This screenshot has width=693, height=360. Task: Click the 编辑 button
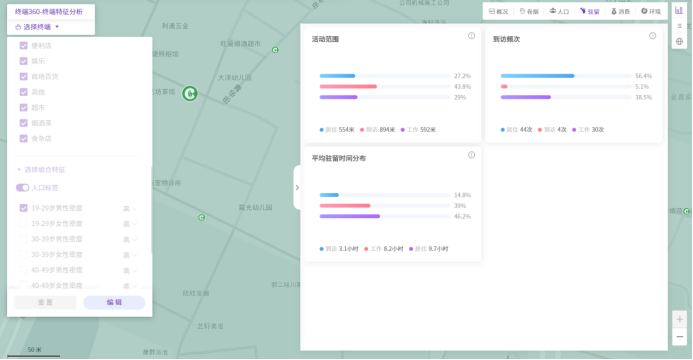tap(114, 302)
